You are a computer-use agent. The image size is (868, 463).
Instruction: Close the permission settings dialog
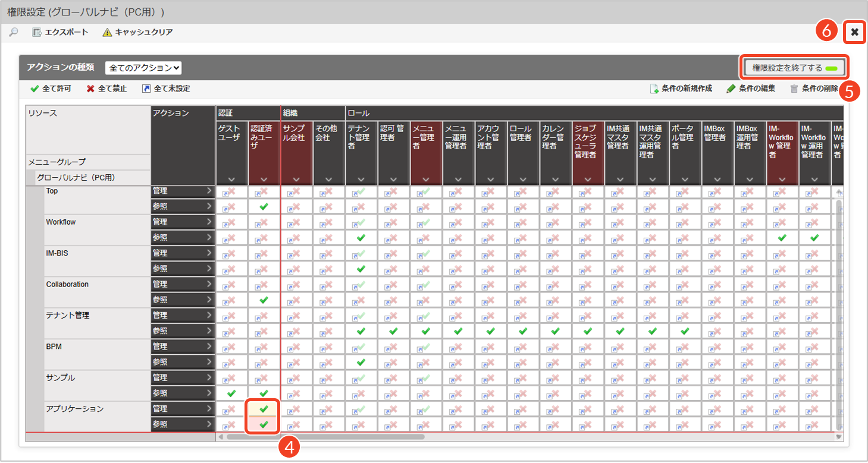pos(854,32)
